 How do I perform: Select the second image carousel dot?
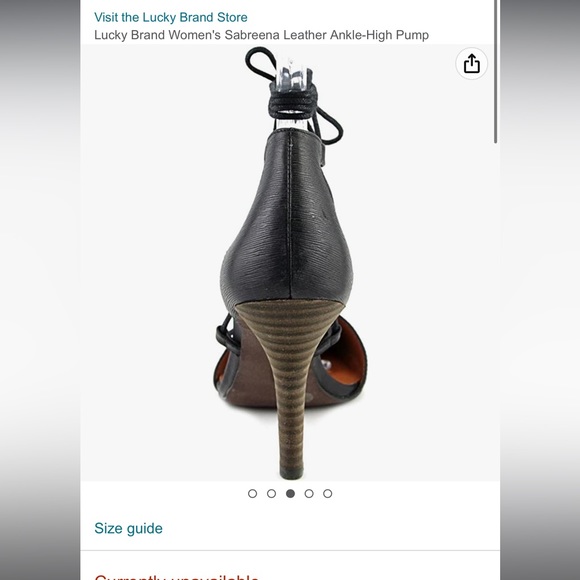click(x=272, y=493)
